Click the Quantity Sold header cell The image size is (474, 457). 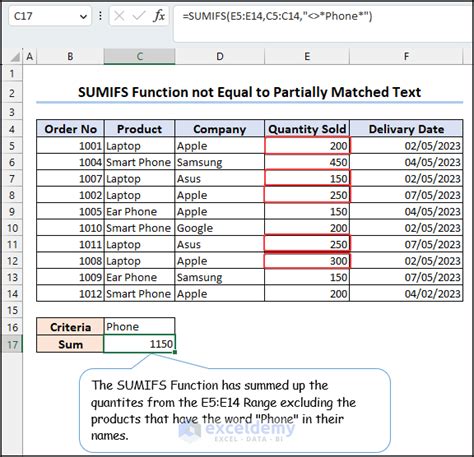(307, 129)
